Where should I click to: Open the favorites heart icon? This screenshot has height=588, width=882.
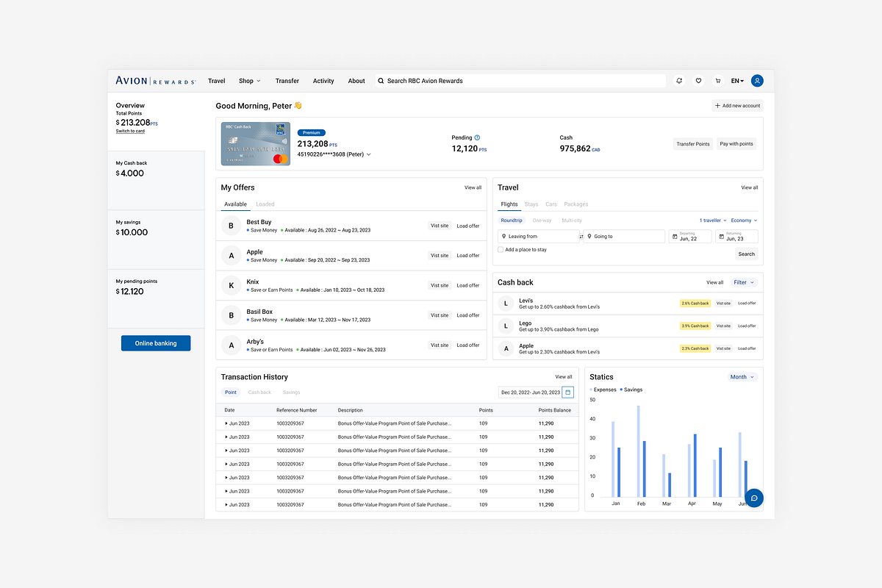pos(698,81)
